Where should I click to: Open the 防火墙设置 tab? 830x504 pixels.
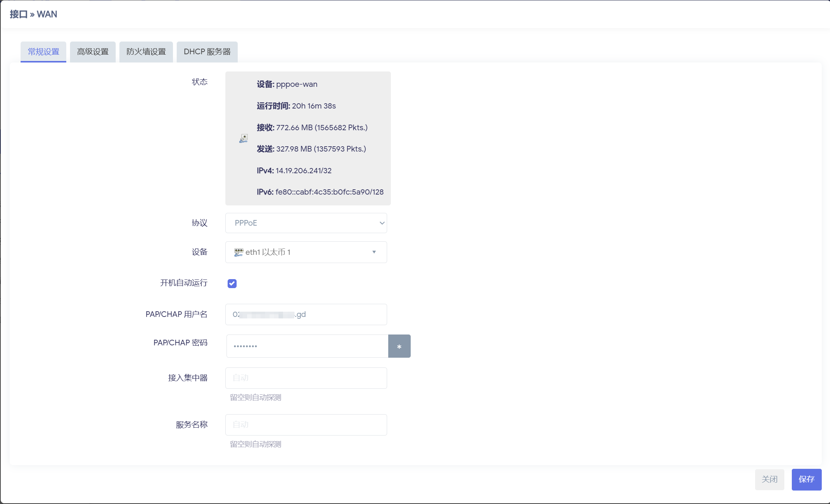pyautogui.click(x=146, y=52)
